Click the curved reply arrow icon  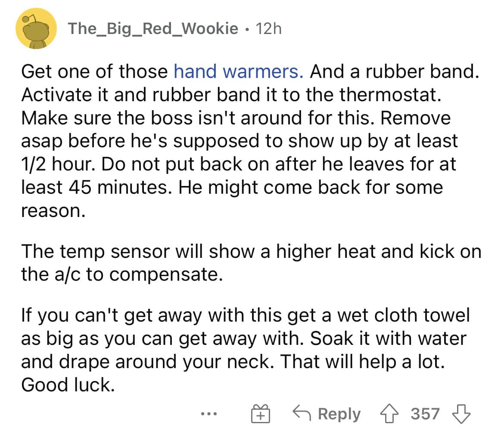tap(302, 412)
